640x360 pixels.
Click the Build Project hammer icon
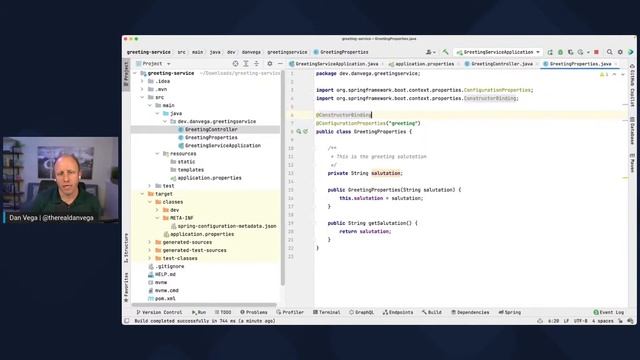pyautogui.click(x=446, y=52)
